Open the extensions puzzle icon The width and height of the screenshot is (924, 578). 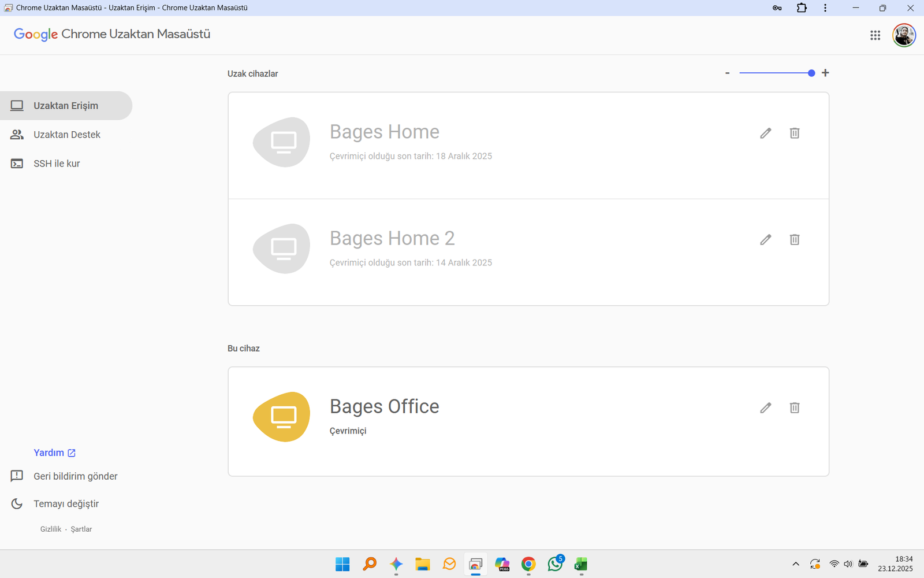802,8
